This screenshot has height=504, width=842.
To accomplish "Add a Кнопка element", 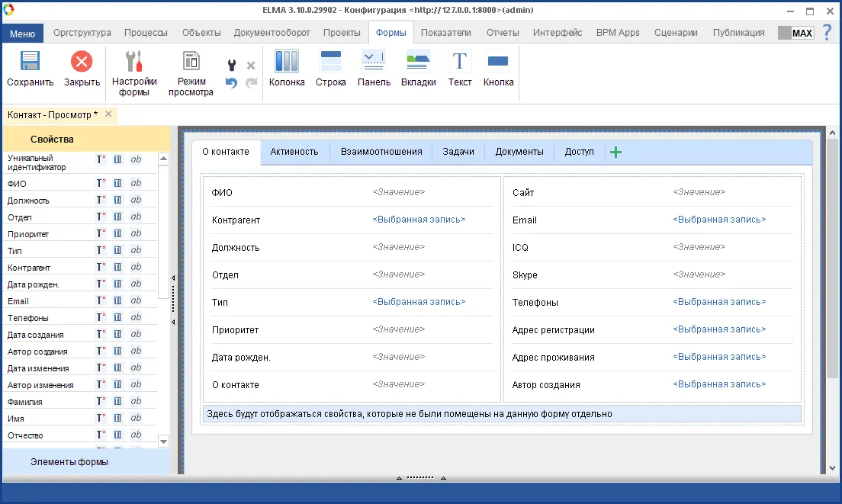I will click(498, 63).
